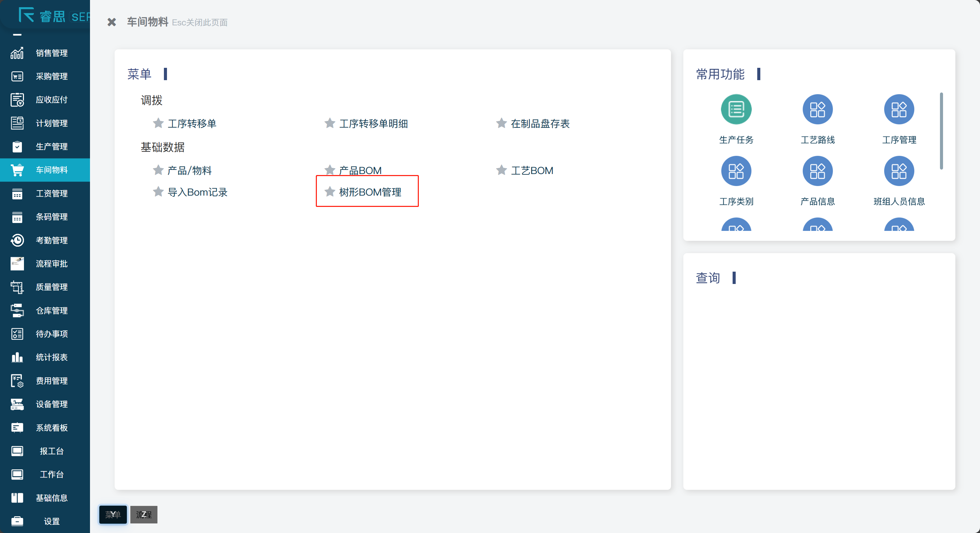Open 销售管理 in the sidebar
The width and height of the screenshot is (980, 533).
click(51, 53)
